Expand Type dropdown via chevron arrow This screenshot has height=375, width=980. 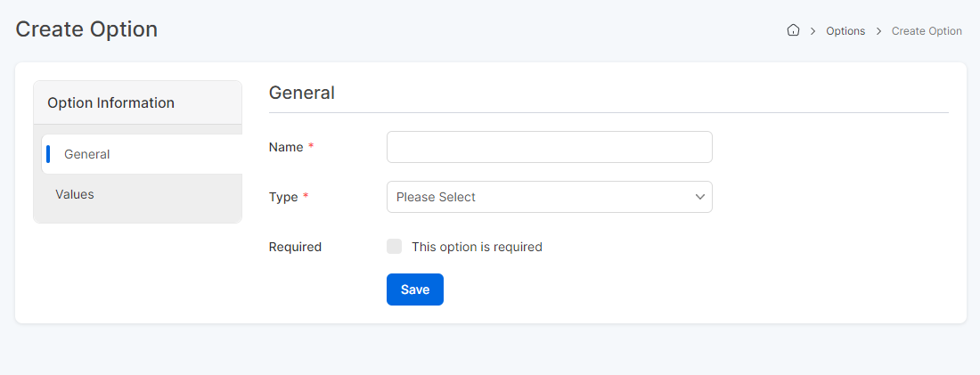coord(700,197)
